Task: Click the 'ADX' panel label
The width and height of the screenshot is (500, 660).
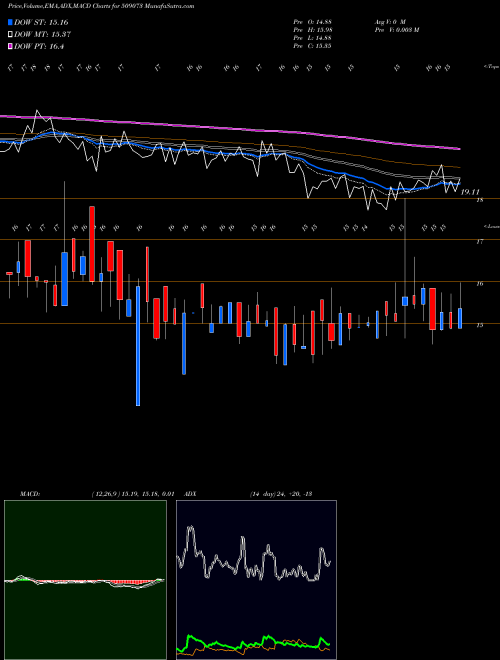Action: (x=190, y=494)
